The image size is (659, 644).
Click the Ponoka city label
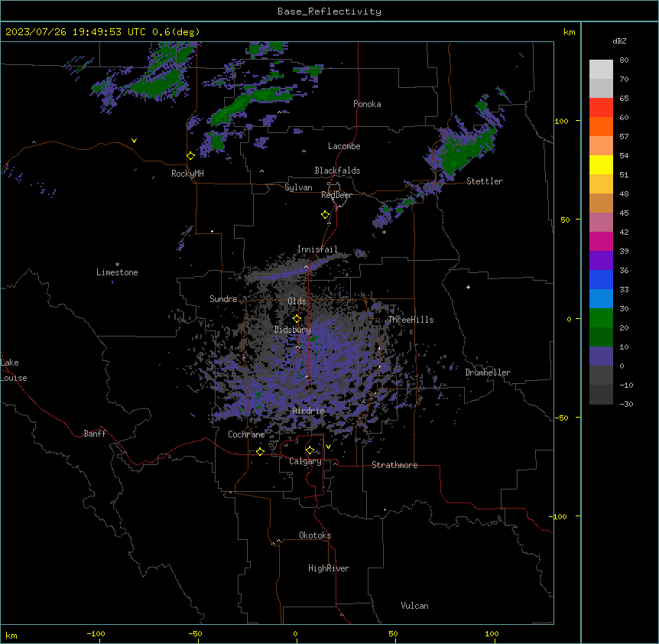click(x=367, y=104)
